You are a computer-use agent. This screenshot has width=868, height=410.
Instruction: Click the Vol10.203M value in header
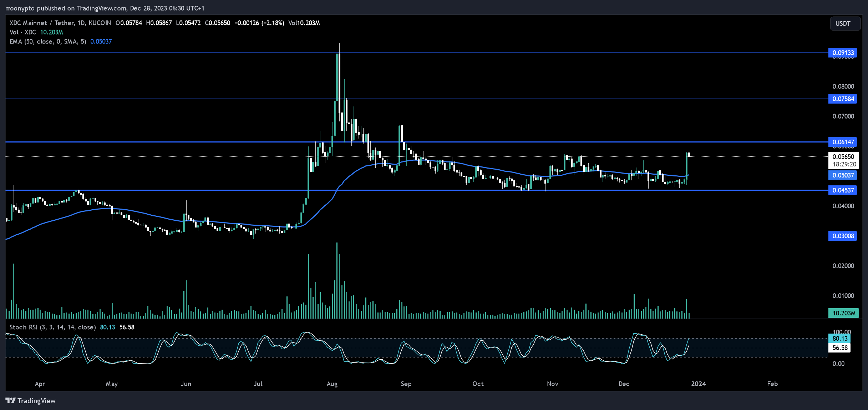coord(304,23)
